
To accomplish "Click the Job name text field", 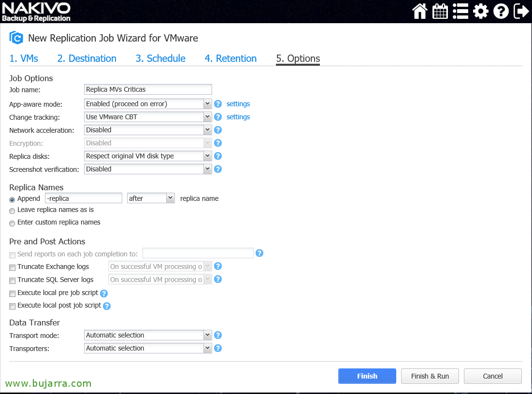I will tap(148, 89).
